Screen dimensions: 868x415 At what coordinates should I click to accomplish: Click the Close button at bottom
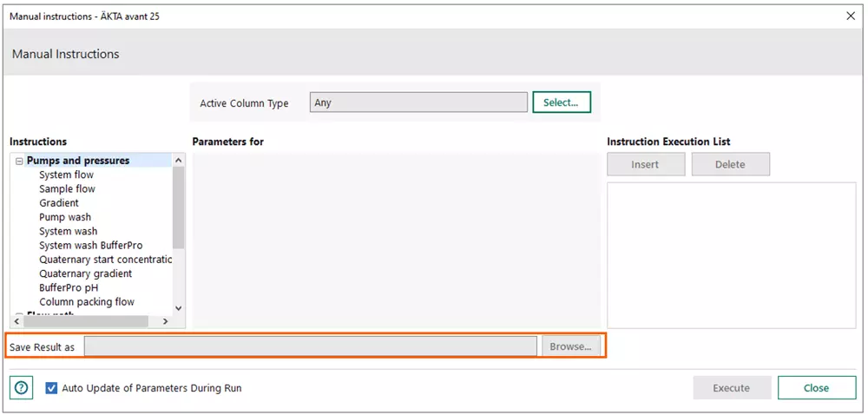pos(816,388)
